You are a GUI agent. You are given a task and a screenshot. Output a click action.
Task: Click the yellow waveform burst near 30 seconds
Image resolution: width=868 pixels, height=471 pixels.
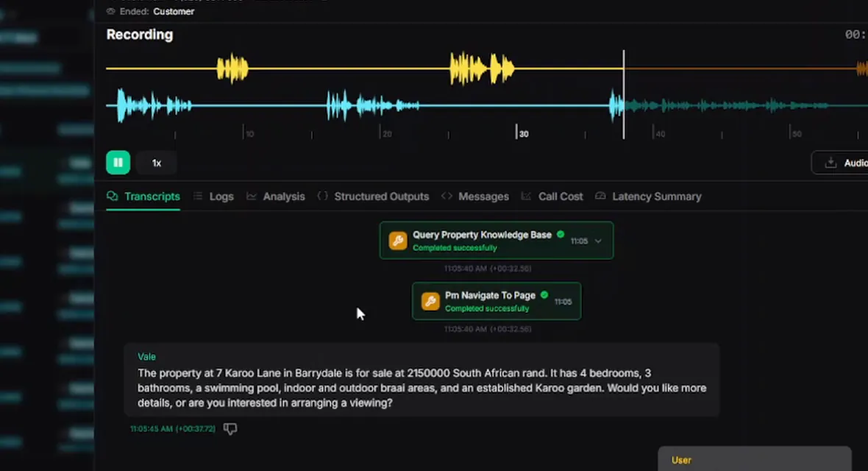pos(482,68)
